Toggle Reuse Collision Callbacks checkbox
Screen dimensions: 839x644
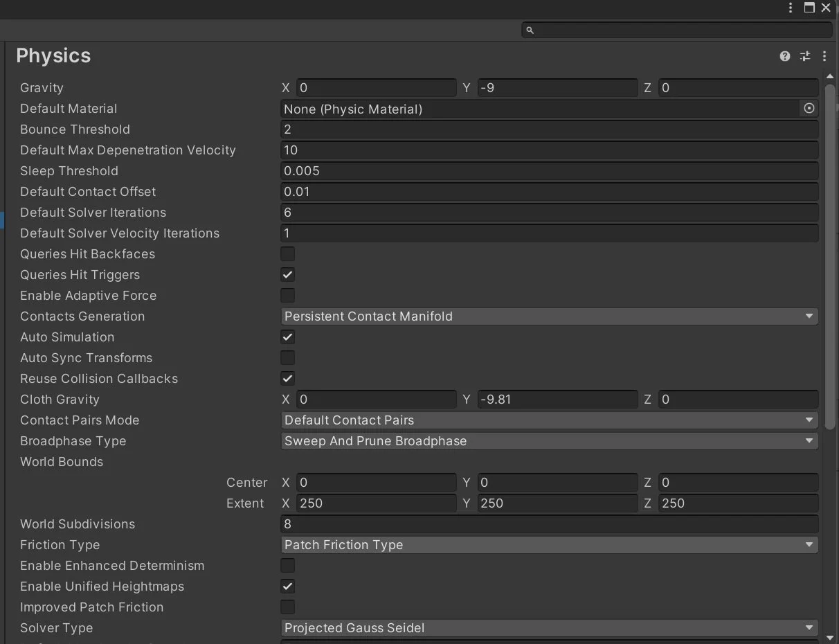(287, 378)
